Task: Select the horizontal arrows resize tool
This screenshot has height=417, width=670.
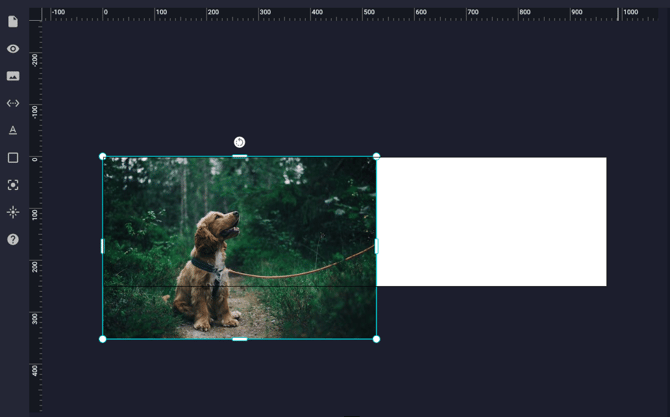Action: point(13,103)
